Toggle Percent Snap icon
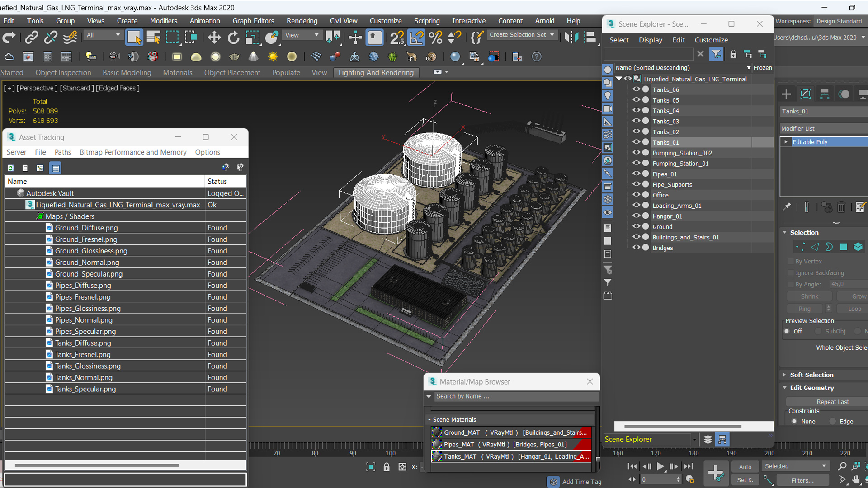The image size is (868, 488). point(435,38)
